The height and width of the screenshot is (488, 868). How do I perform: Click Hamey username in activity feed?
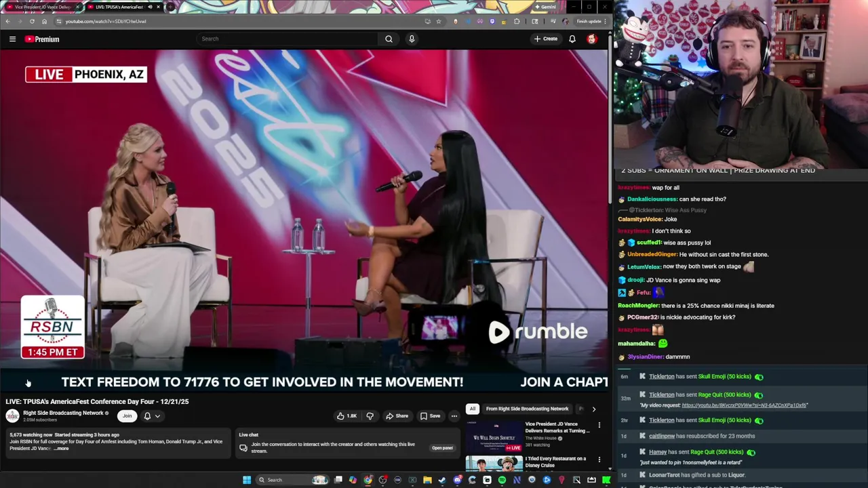657,452
